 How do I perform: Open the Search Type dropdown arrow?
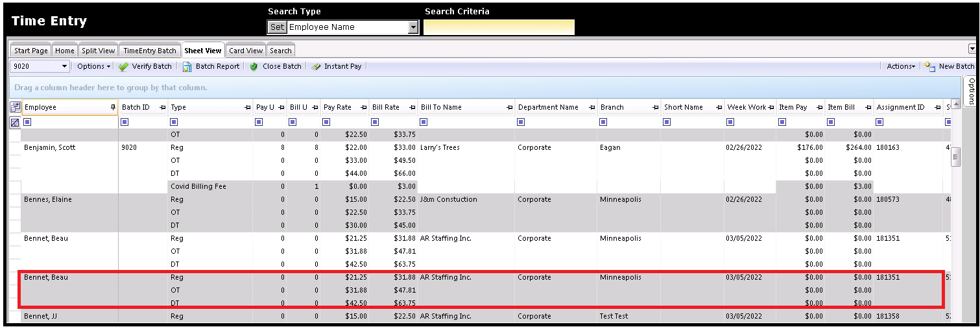point(413,27)
